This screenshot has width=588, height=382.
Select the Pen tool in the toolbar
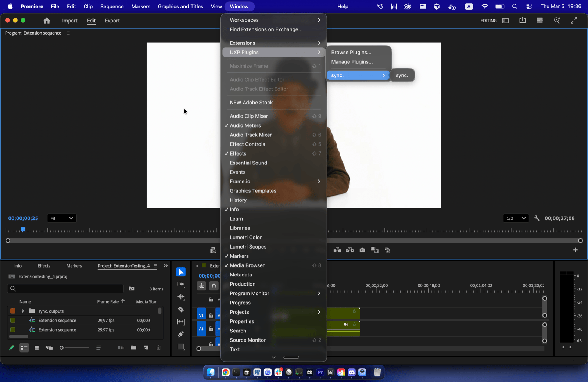pos(181,334)
